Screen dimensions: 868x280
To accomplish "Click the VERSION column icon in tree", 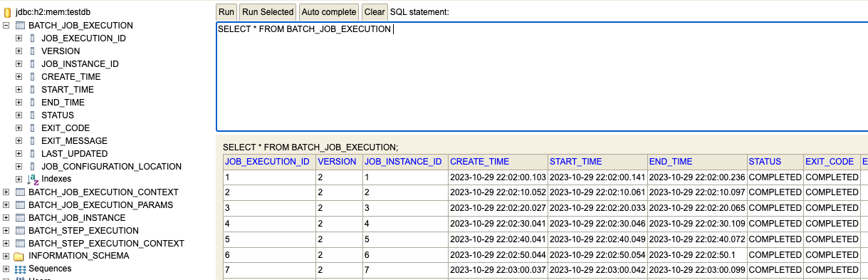I will tap(32, 51).
